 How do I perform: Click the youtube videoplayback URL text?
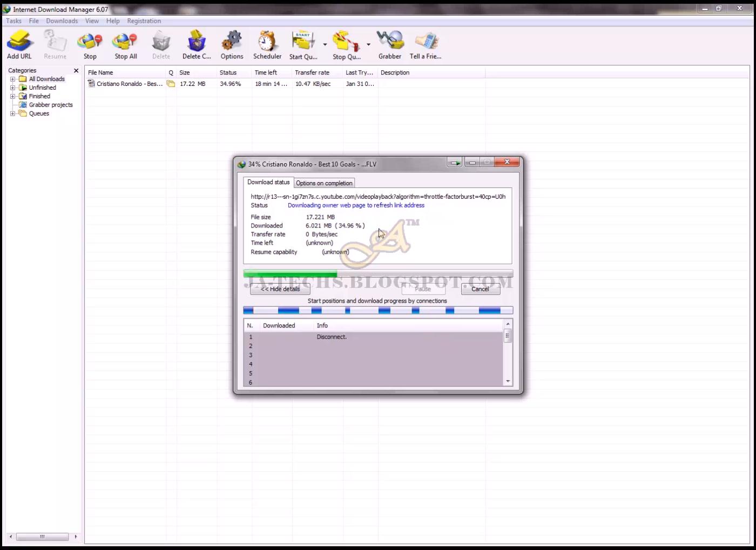[x=378, y=197]
